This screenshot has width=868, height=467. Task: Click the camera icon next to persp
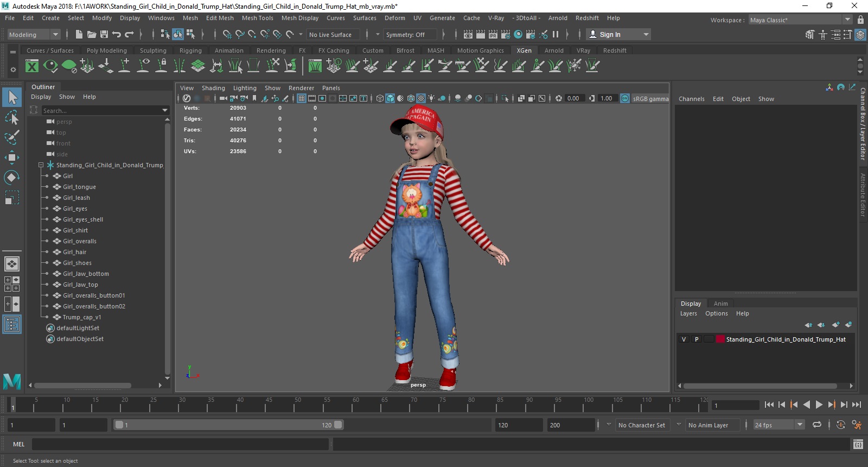(x=50, y=122)
